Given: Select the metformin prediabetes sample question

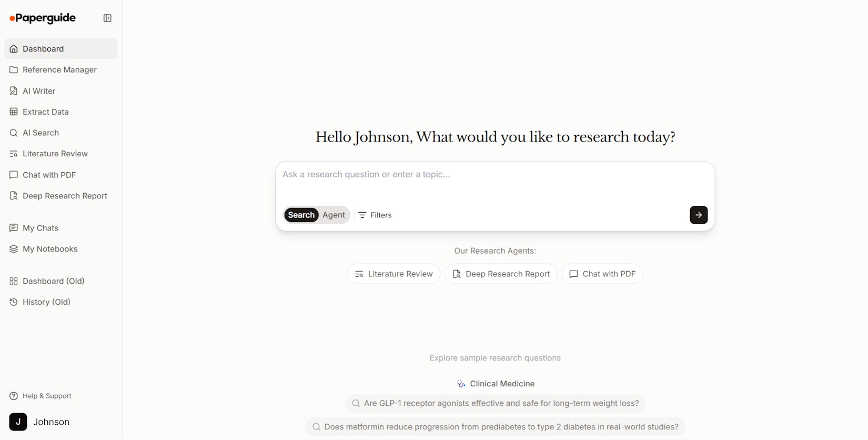Looking at the screenshot, I should pyautogui.click(x=495, y=427).
